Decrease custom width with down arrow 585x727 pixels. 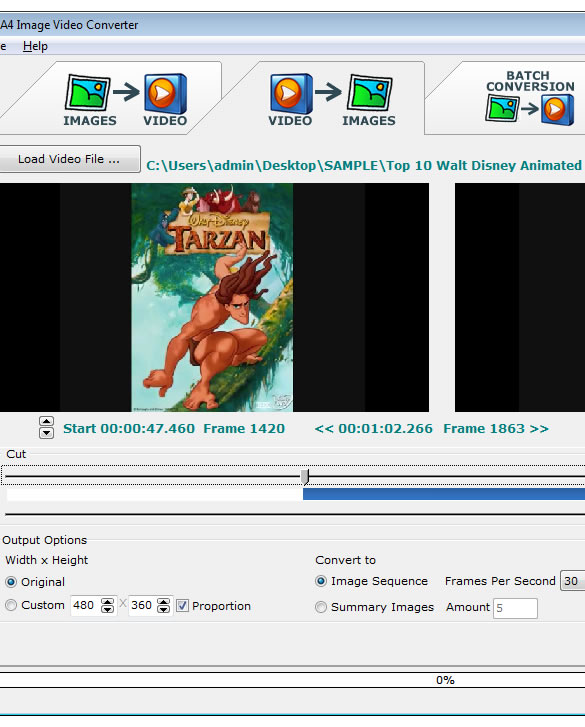pyautogui.click(x=108, y=610)
